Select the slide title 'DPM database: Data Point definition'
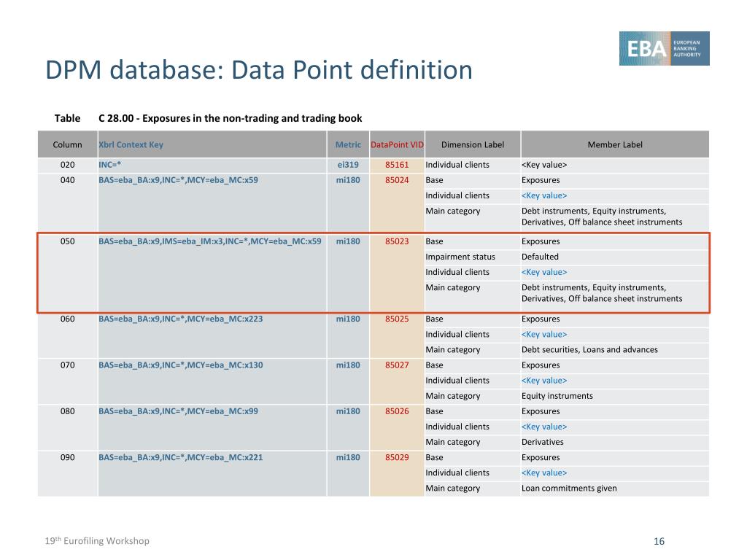 tap(259, 69)
